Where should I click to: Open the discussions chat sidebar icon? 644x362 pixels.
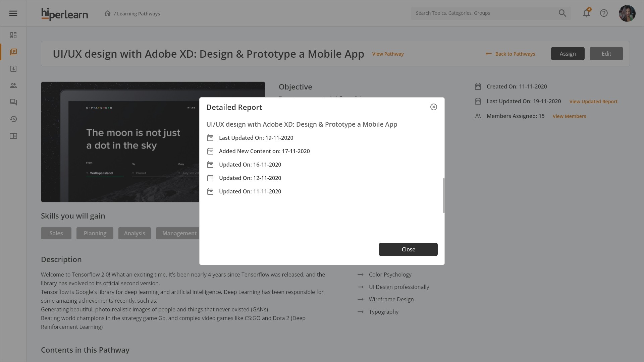(x=13, y=102)
